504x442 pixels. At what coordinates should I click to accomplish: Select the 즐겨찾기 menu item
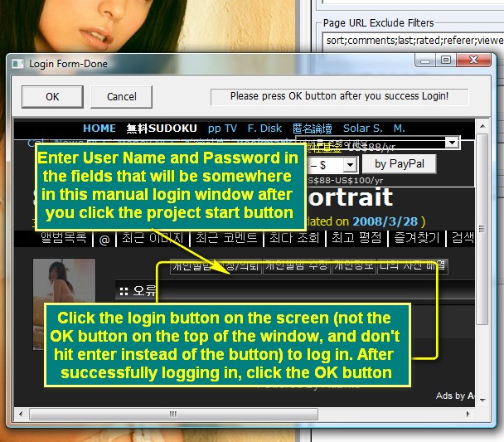point(417,238)
